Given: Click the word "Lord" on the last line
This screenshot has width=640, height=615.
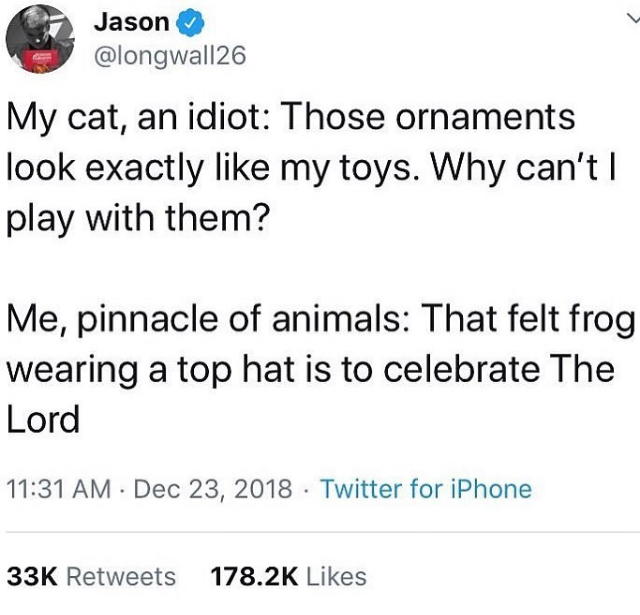Looking at the screenshot, I should [x=43, y=419].
